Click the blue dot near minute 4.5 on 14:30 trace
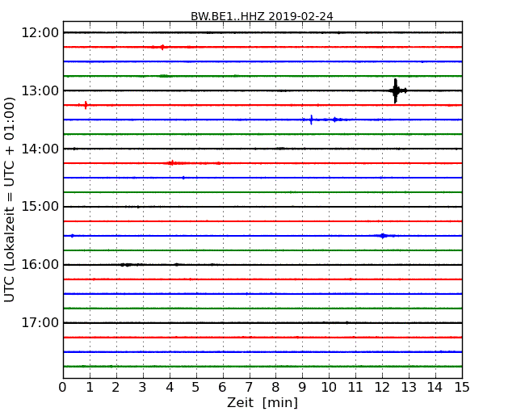Screen dimensions: 525x420 pos(183,178)
